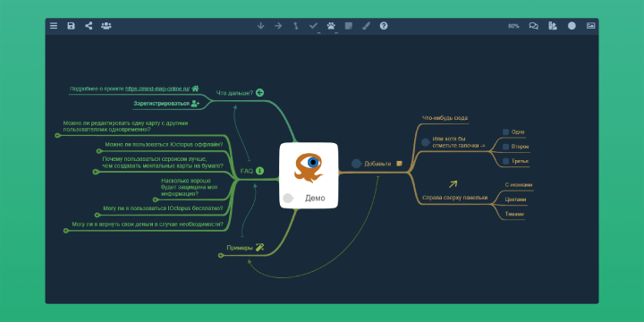The height and width of the screenshot is (322, 644).
Task: Check the 'Одну' checkbox
Action: point(506,131)
